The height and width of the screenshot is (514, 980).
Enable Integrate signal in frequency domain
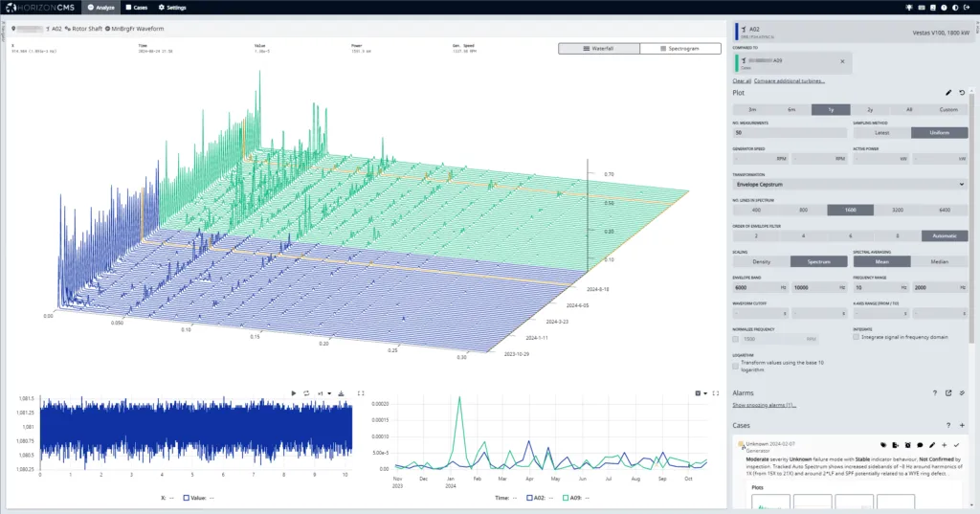point(857,339)
